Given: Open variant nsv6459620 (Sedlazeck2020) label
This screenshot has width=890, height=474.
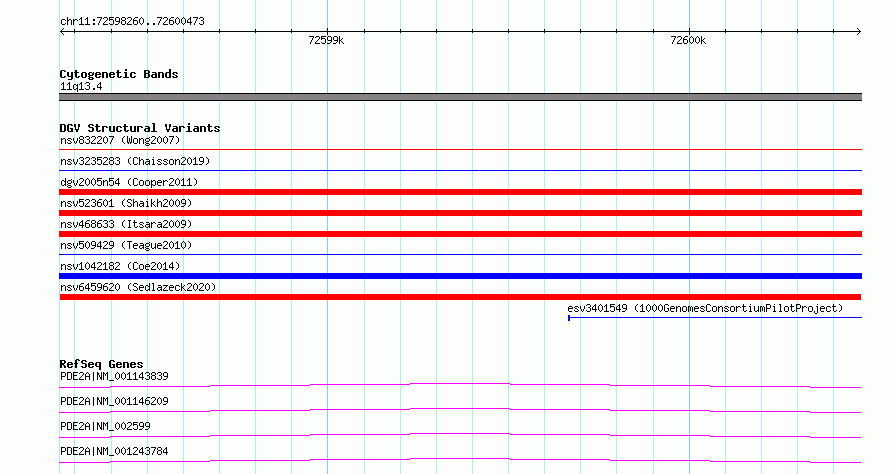Looking at the screenshot, I should (x=138, y=287).
